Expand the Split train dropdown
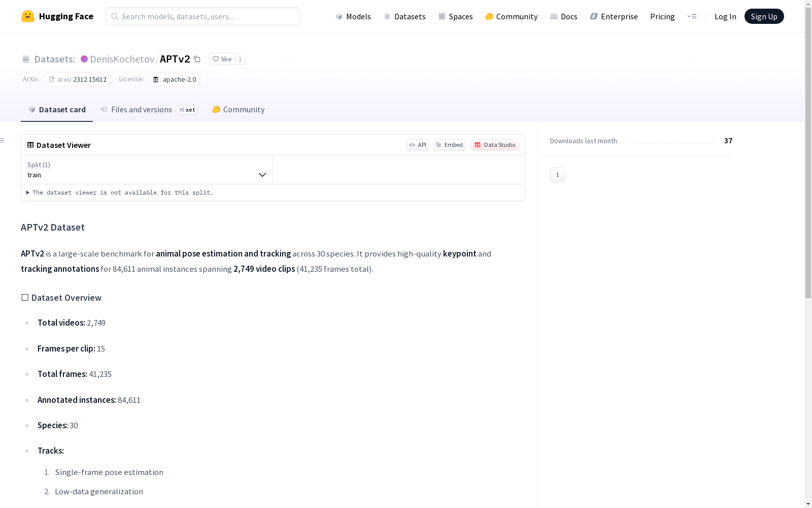This screenshot has width=812, height=508. pyautogui.click(x=147, y=170)
